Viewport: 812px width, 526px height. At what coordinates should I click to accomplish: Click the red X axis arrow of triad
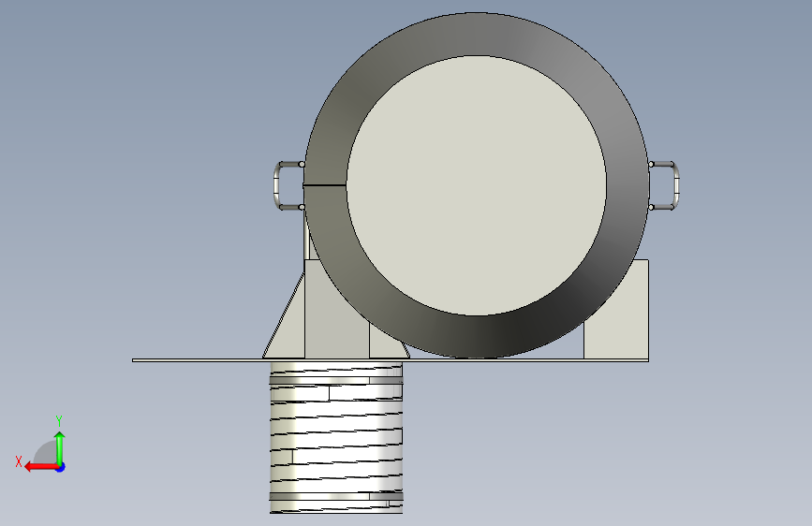(x=41, y=467)
